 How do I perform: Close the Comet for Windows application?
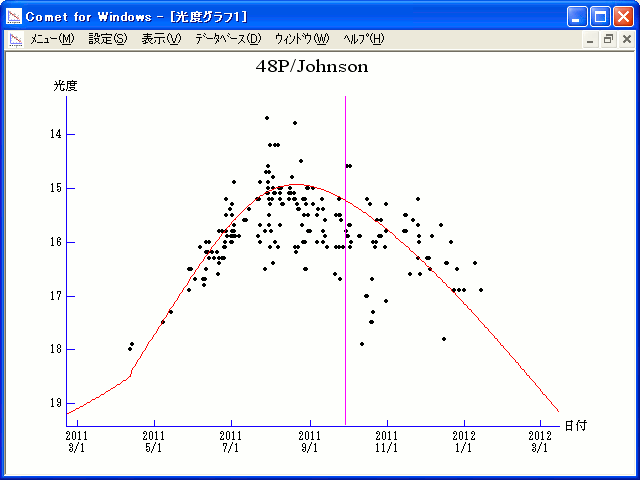coord(623,16)
